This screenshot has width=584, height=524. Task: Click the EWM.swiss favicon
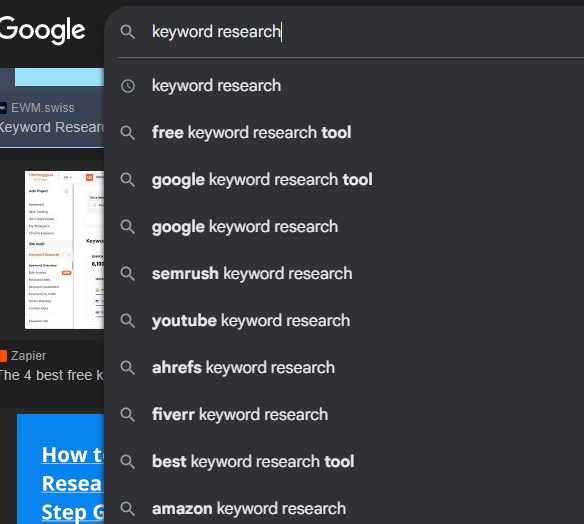click(3, 108)
